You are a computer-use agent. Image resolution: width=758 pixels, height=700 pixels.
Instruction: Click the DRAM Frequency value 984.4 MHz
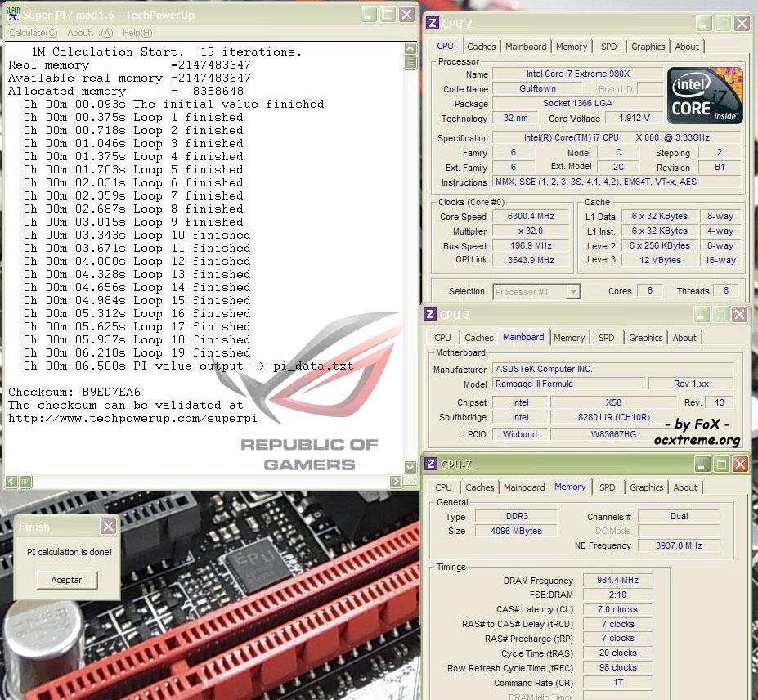[617, 580]
